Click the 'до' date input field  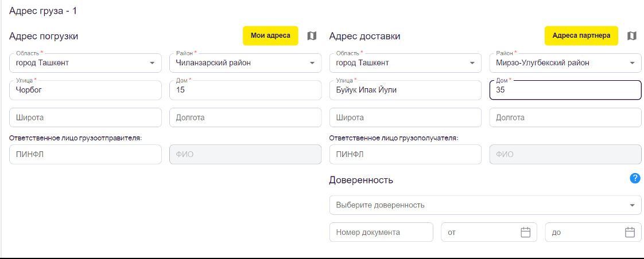coord(593,232)
